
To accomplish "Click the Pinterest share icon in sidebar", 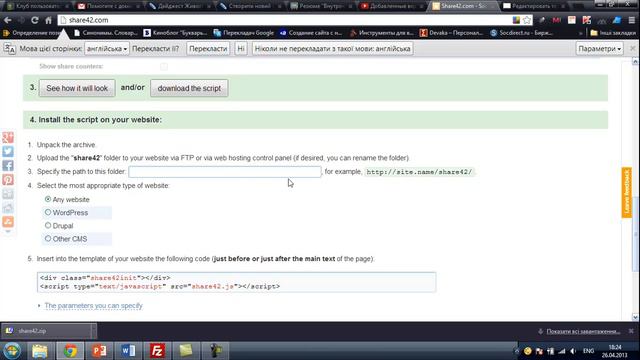I will point(8,180).
